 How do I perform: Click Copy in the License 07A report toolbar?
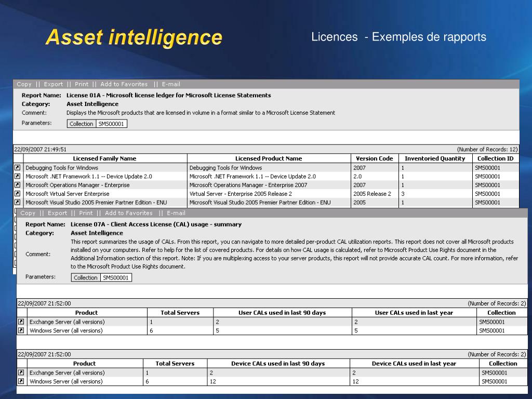(28, 213)
